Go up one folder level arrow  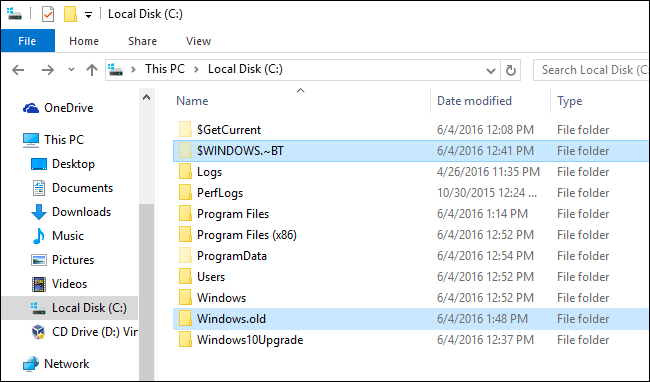(92, 70)
